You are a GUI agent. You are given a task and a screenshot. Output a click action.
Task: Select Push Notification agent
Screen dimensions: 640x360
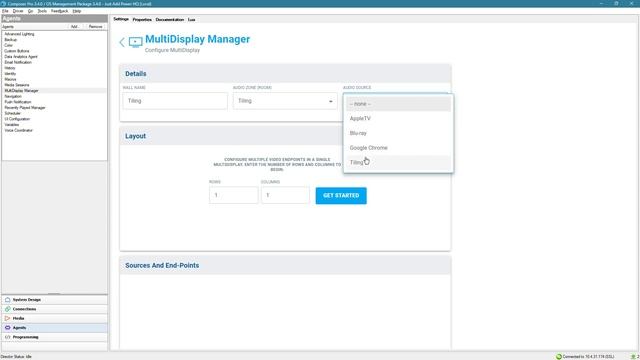18,102
